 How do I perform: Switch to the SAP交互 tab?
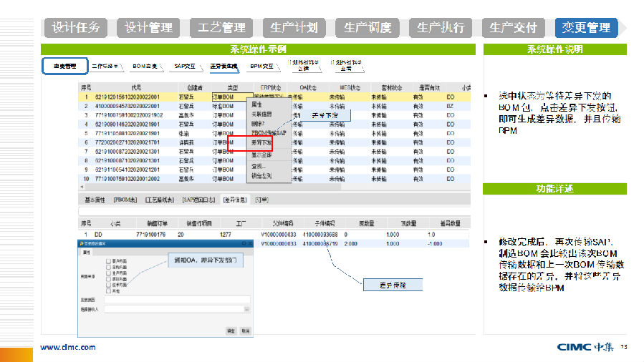[186, 66]
